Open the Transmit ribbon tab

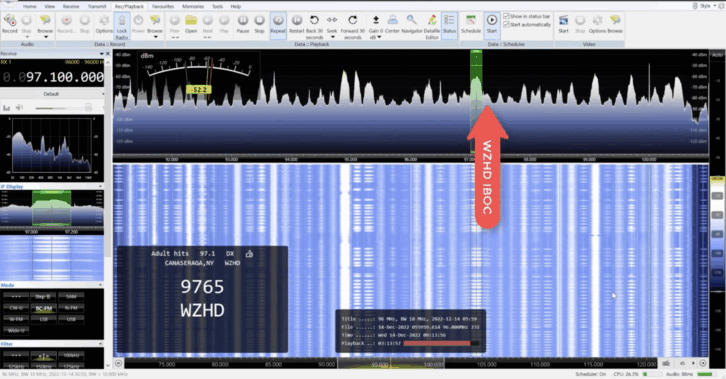tap(97, 6)
